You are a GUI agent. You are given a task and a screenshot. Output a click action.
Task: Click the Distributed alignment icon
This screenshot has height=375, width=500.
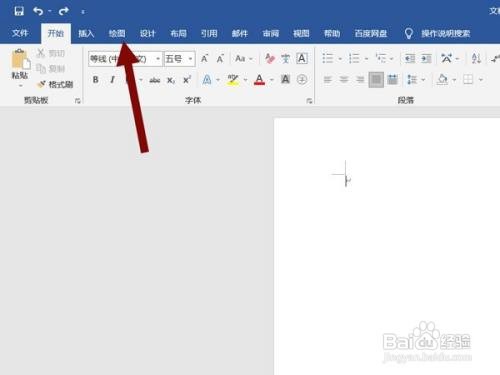click(393, 80)
